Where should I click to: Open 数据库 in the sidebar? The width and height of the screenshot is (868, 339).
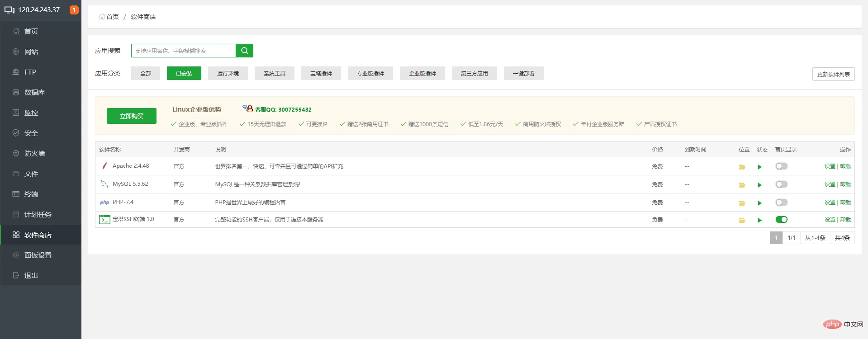click(x=41, y=92)
